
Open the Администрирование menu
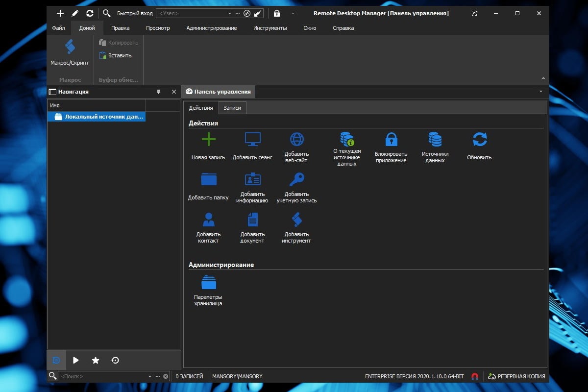pyautogui.click(x=211, y=28)
